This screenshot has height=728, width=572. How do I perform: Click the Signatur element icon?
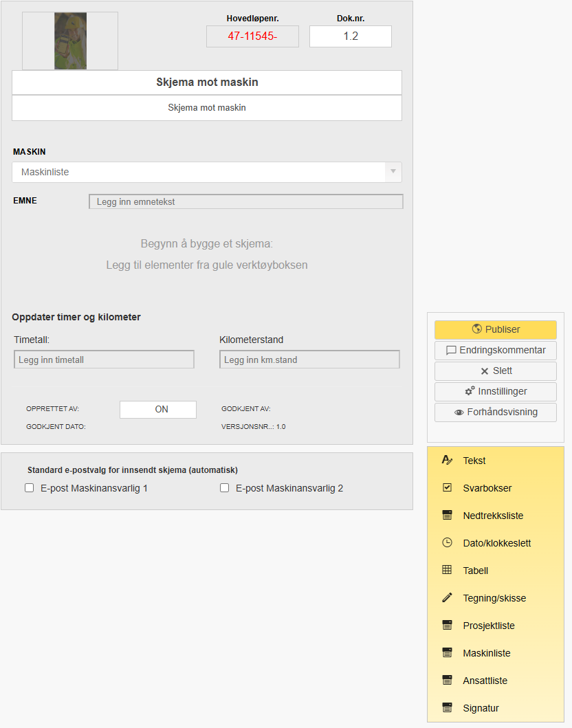(x=447, y=708)
